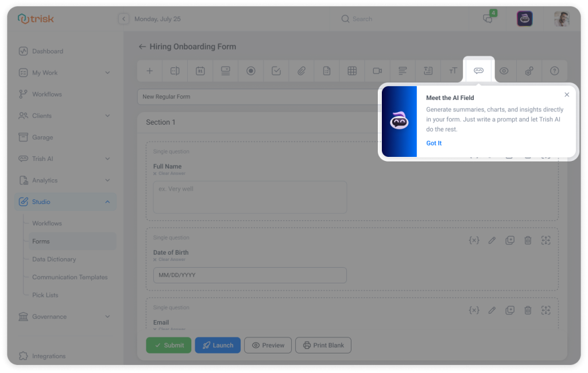Duplicate the Date of Birth question
The image size is (588, 373).
click(x=510, y=240)
